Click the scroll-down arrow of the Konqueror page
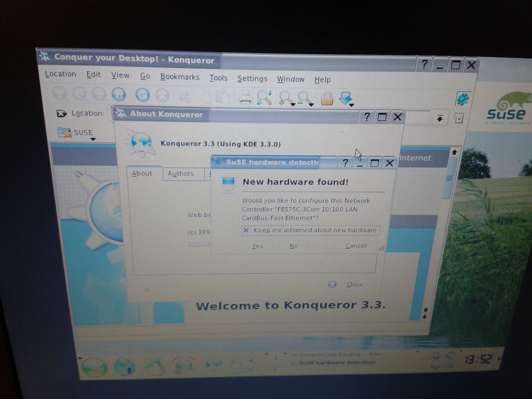Screen dimensions: 532x399 click(x=425, y=317)
